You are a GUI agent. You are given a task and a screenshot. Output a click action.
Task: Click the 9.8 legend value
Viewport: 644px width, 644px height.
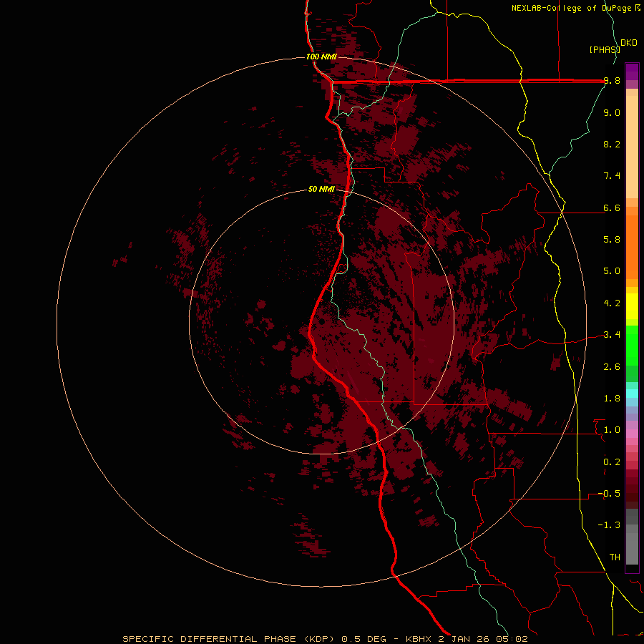point(612,81)
